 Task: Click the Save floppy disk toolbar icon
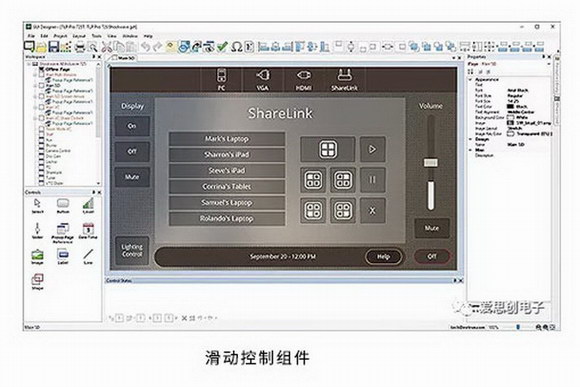tap(54, 47)
